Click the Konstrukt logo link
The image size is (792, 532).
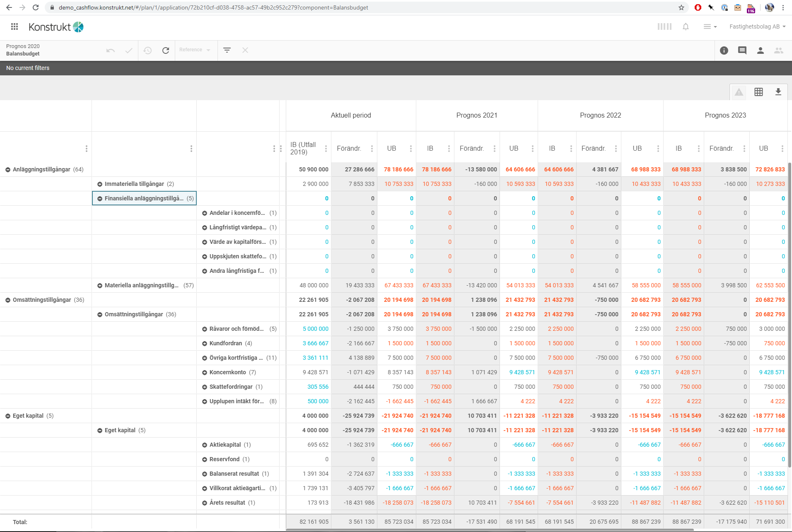point(56,27)
